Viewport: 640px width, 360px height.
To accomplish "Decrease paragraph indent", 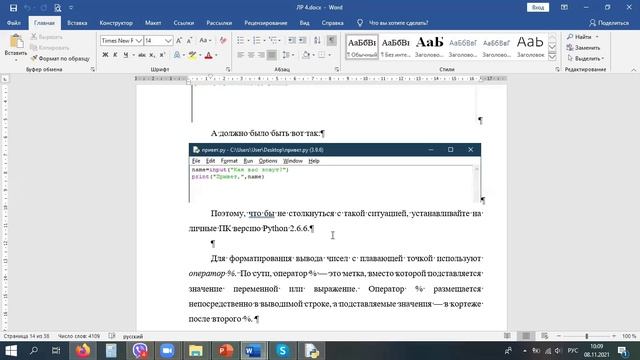I will coord(292,40).
